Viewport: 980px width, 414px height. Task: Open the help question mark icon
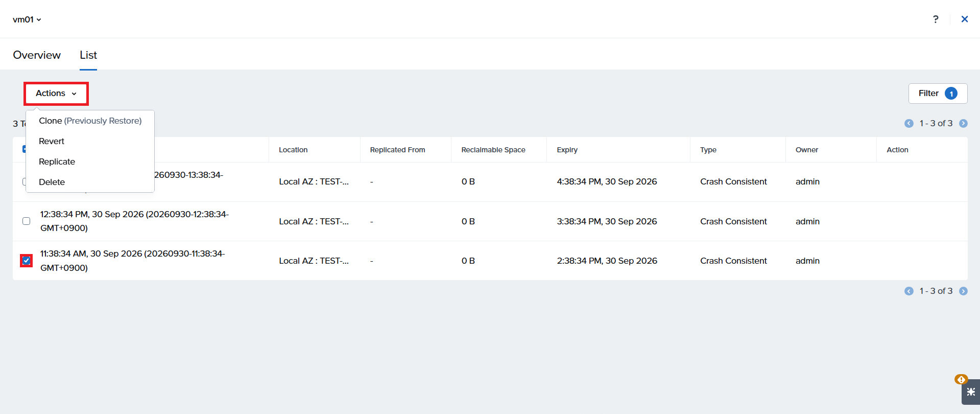(936, 19)
